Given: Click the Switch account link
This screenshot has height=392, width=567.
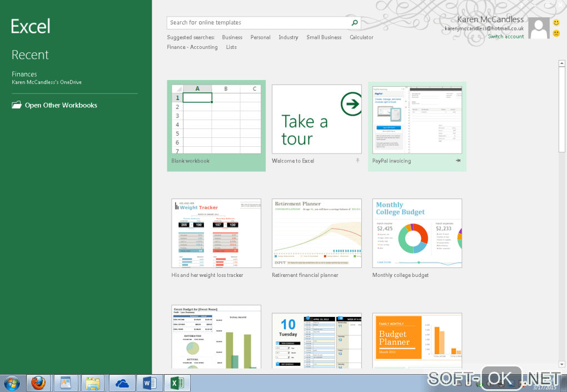Looking at the screenshot, I should (x=505, y=37).
